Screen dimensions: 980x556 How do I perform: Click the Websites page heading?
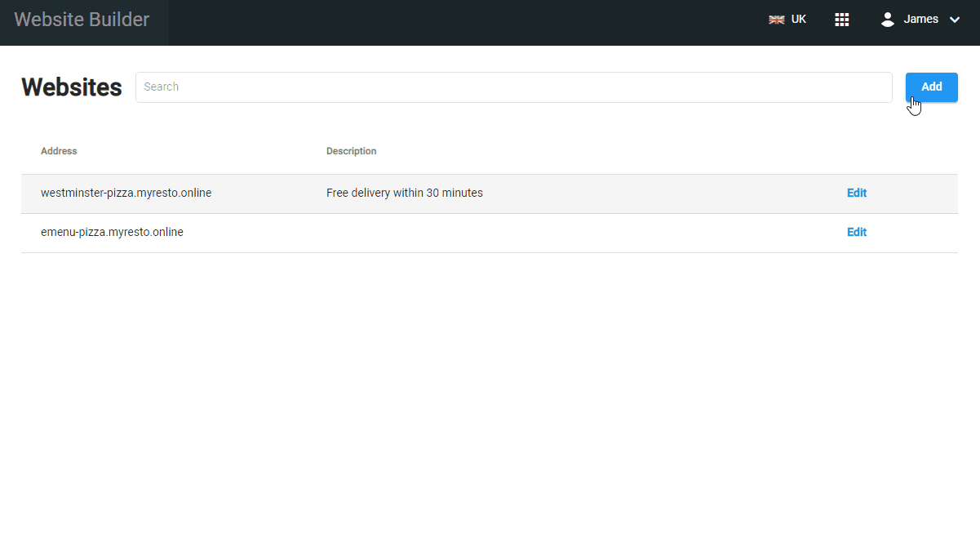coord(72,87)
